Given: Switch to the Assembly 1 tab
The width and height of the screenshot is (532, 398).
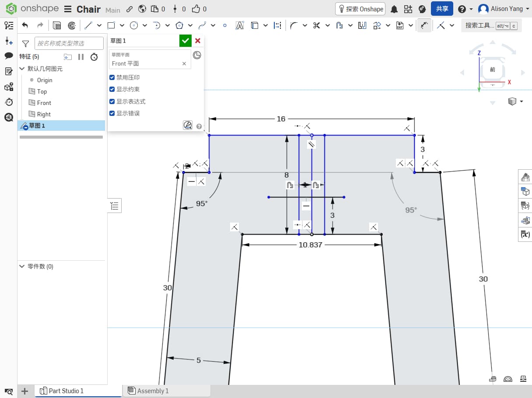Looking at the screenshot, I should 153,391.
